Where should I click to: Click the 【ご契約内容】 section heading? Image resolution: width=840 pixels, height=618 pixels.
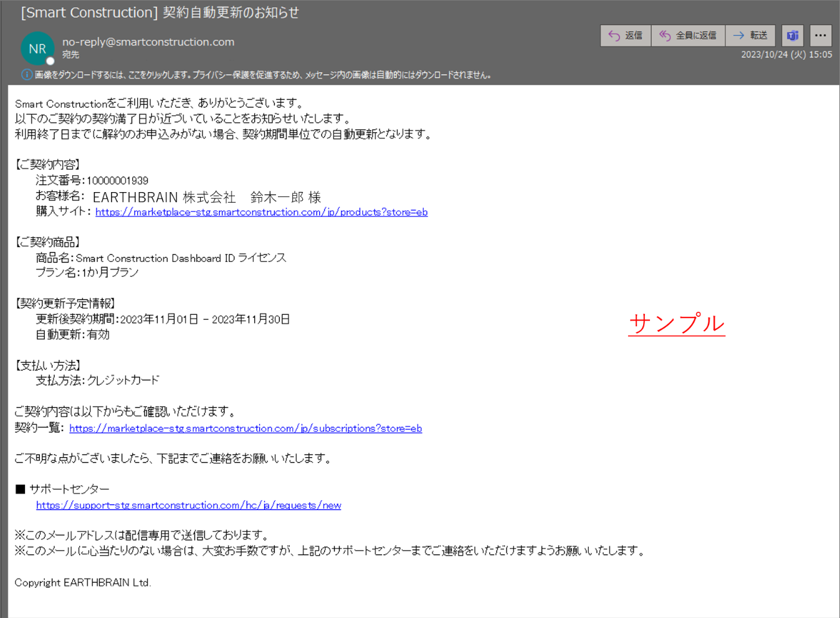(x=48, y=165)
